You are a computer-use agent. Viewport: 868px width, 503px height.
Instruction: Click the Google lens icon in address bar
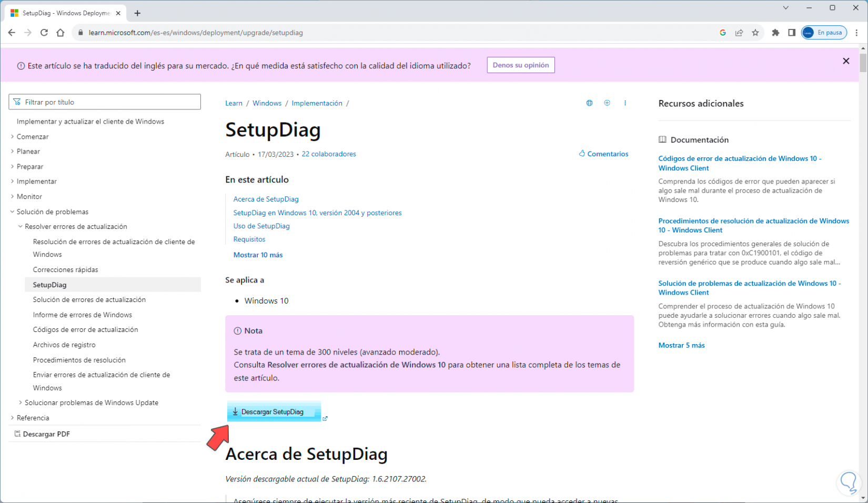coord(723,33)
